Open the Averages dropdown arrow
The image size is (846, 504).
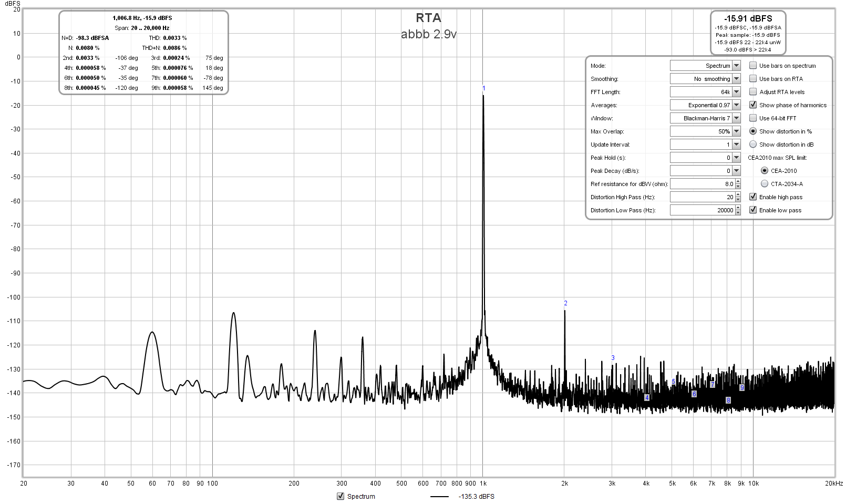736,105
